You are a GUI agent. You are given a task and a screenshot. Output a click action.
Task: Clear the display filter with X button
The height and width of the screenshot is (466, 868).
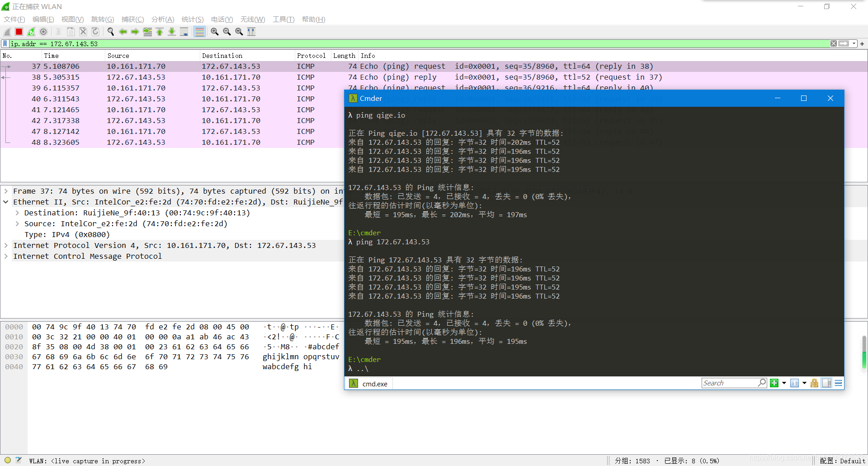pyautogui.click(x=833, y=44)
